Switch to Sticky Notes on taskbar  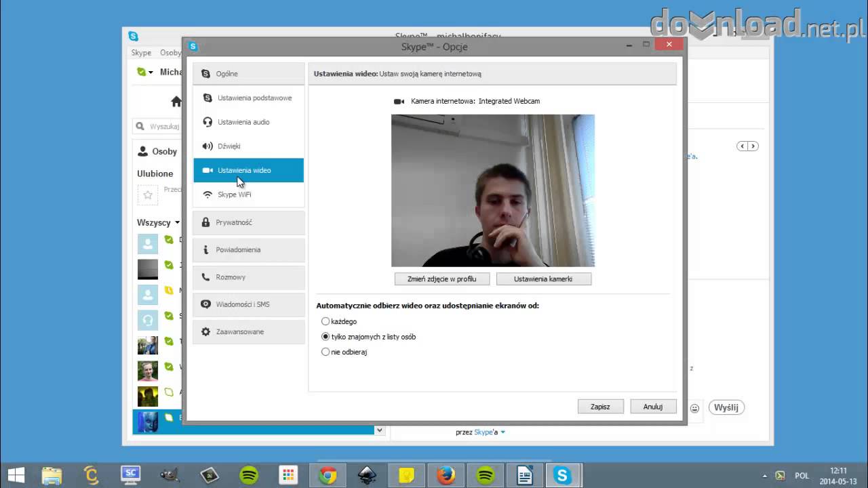(407, 476)
